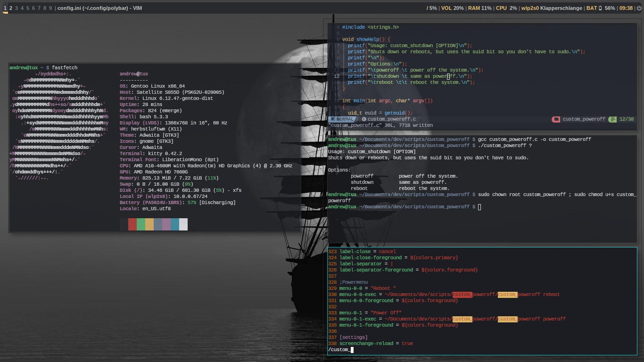
Task: Click the slate blue color block in fastfetch
Action: [x=158, y=224]
